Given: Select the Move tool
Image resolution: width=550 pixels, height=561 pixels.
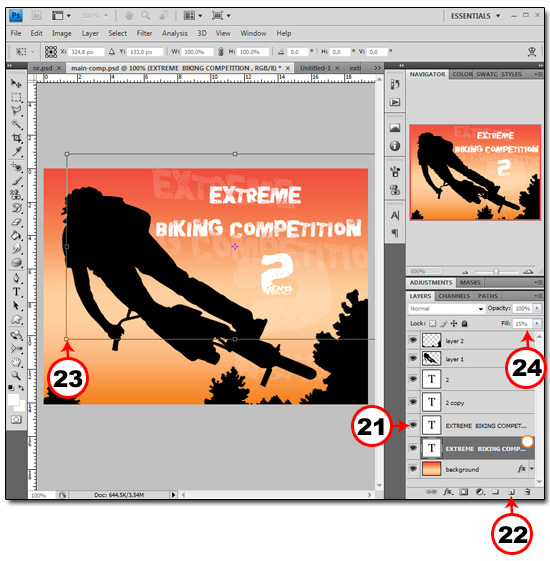Looking at the screenshot, I should tap(16, 83).
